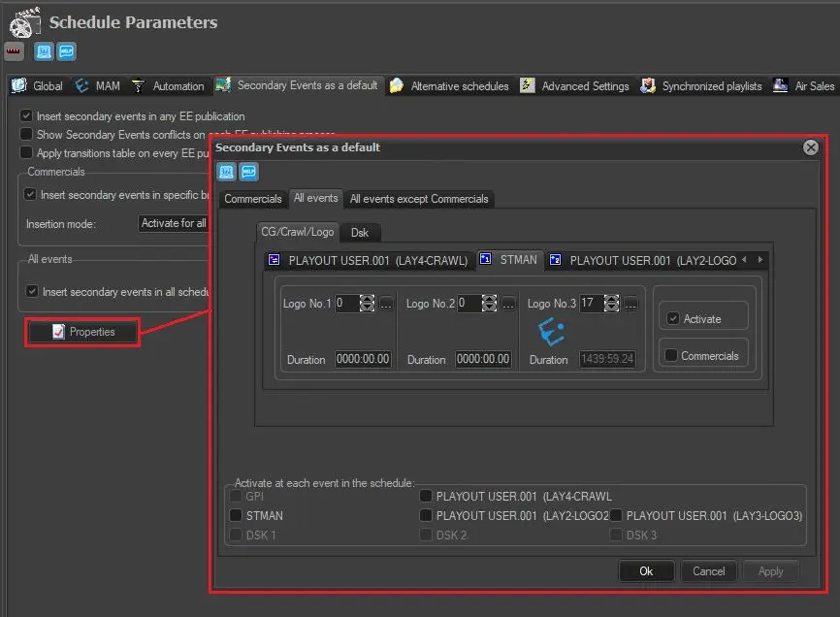The image size is (840, 617).
Task: Click the red calendar icon under the title
Action: [15, 51]
